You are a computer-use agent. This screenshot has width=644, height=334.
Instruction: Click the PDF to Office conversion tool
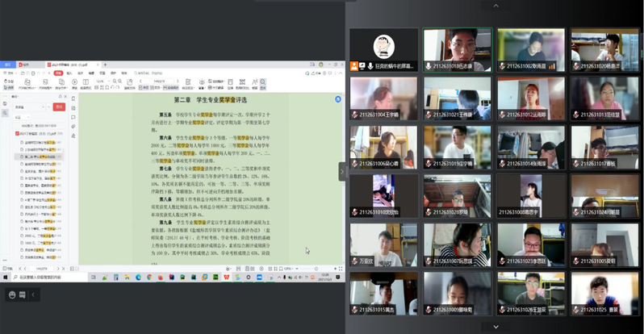(x=27, y=81)
